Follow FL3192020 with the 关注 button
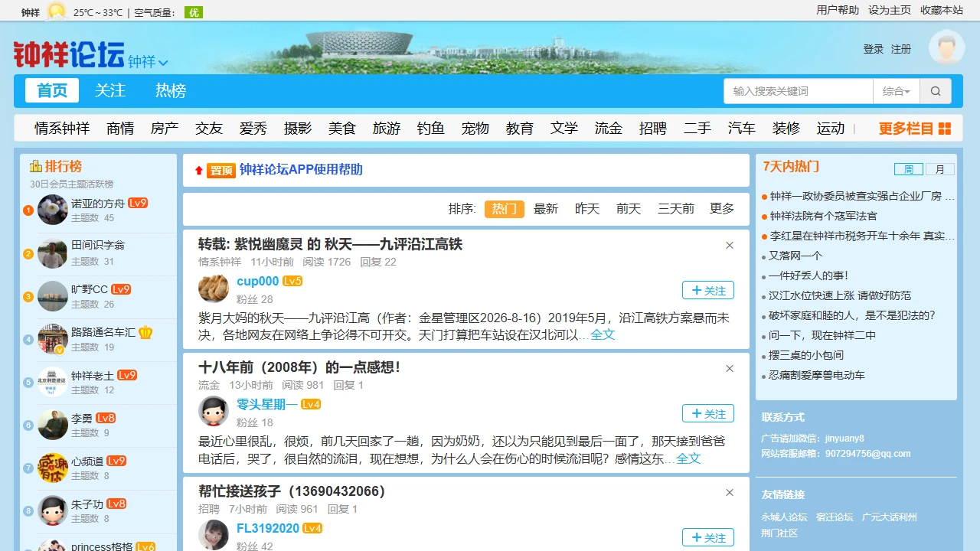This screenshot has height=551, width=980. tap(708, 538)
